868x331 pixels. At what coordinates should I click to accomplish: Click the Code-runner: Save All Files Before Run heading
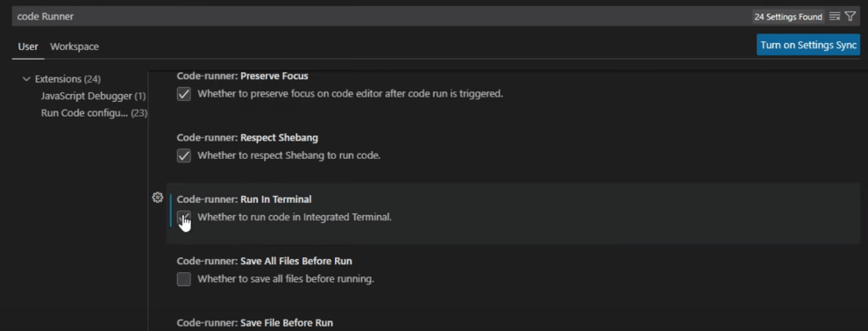tap(265, 261)
